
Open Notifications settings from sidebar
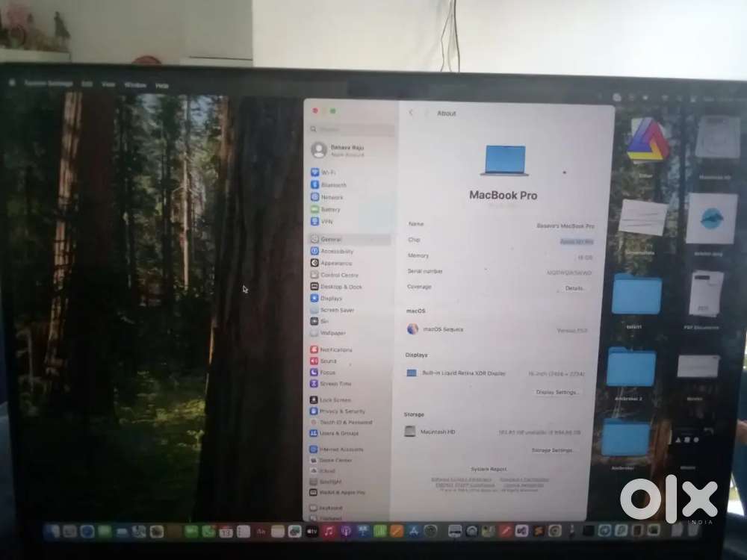[335, 350]
